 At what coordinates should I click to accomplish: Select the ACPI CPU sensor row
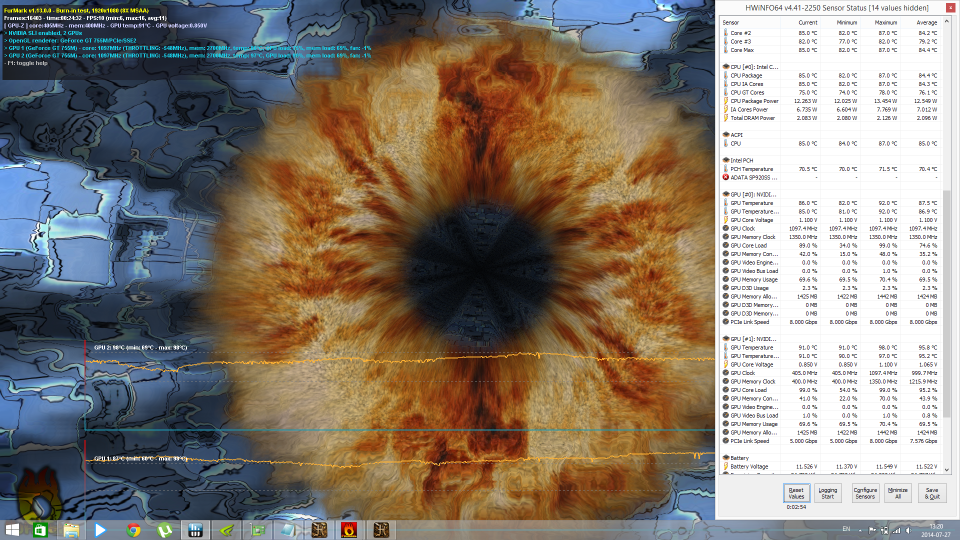830,143
